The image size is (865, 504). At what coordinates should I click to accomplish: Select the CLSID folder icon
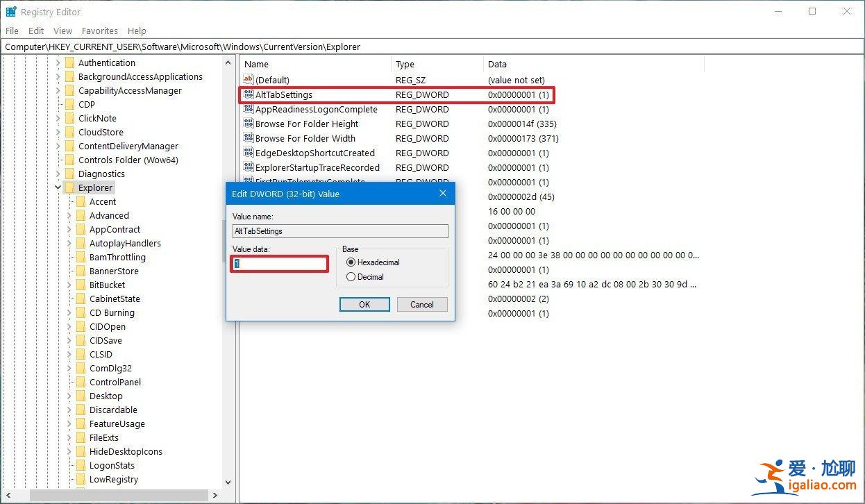tap(82, 354)
